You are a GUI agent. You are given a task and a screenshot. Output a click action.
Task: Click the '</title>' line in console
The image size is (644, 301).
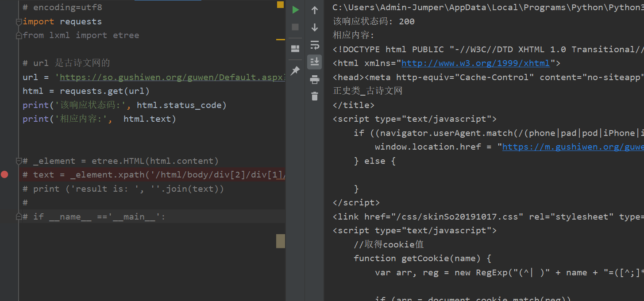[354, 105]
